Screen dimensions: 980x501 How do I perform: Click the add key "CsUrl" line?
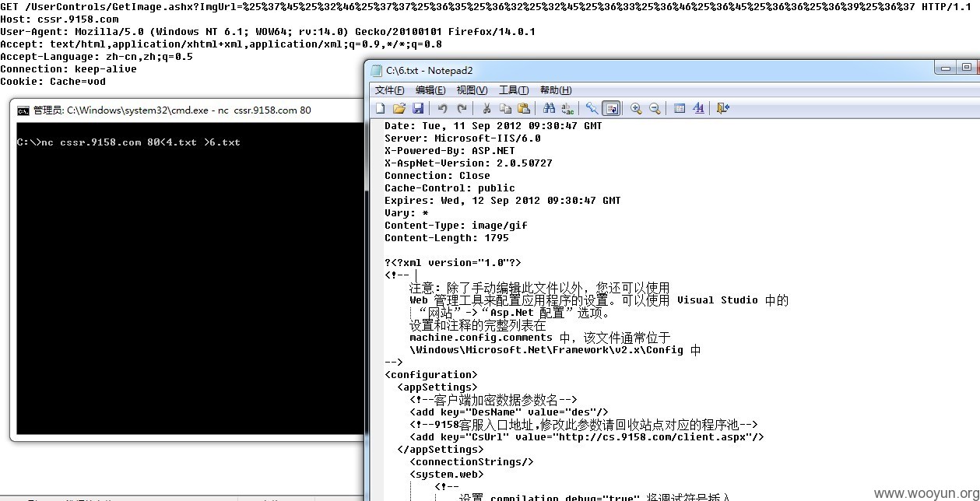pos(587,437)
